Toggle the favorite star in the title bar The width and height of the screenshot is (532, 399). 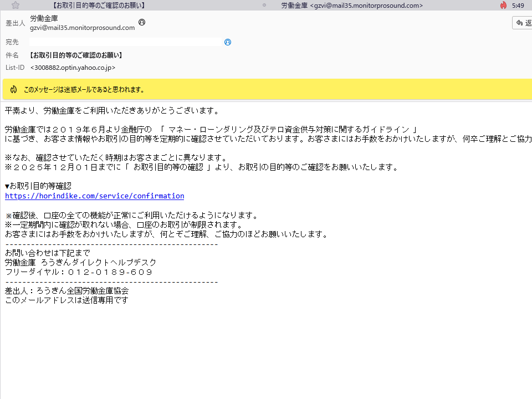16,5
